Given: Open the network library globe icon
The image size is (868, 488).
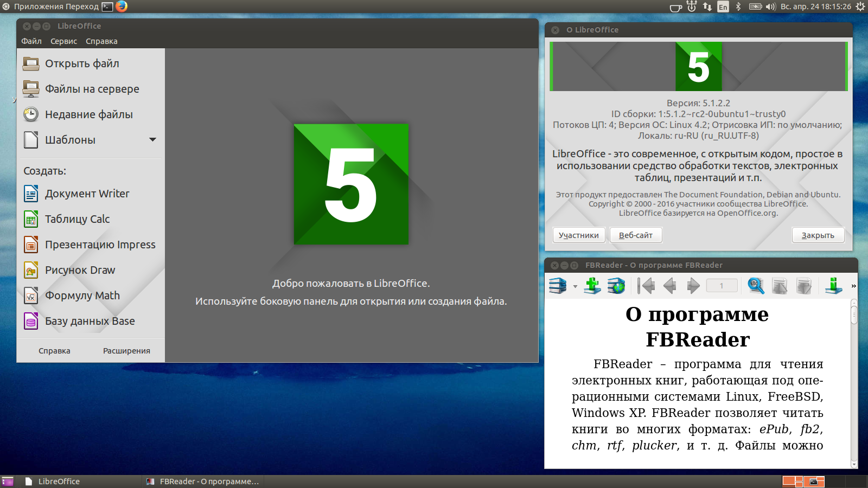Looking at the screenshot, I should [x=616, y=285].
